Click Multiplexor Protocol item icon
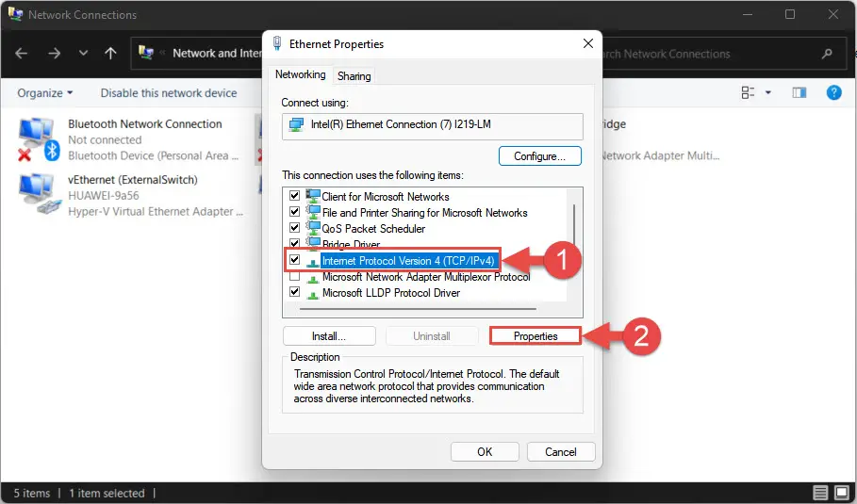Screen dimensions: 857x504 point(313,278)
